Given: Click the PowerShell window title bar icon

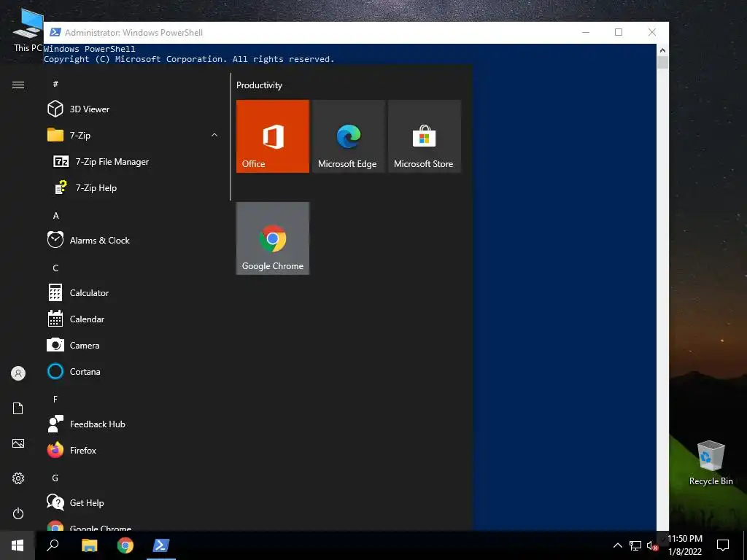Looking at the screenshot, I should click(x=55, y=32).
